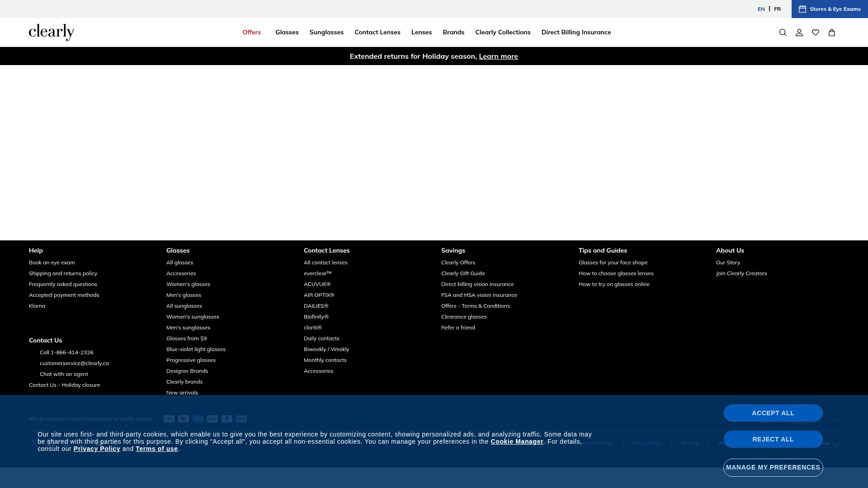Open ACUVUE® link

317,284
